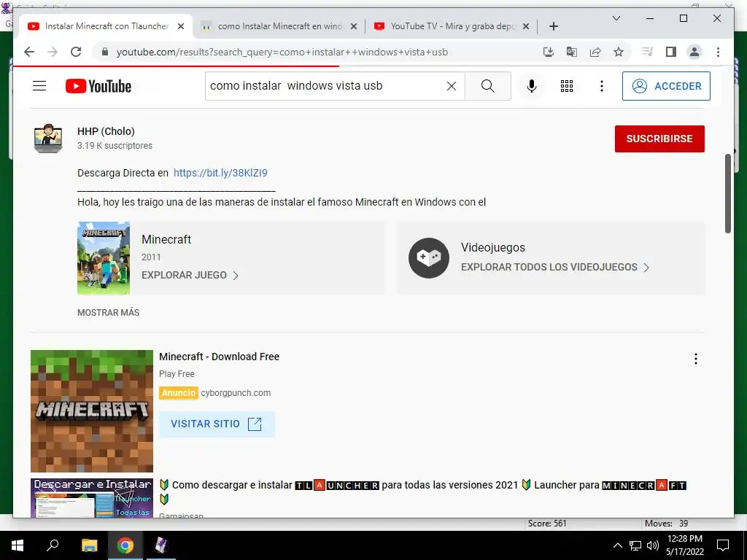The width and height of the screenshot is (747, 560).
Task: Focus the address bar URL
Action: tap(282, 52)
